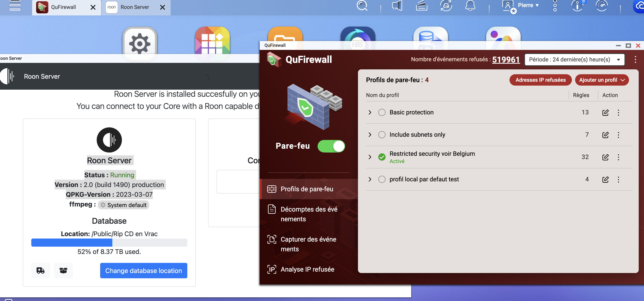Open the info icon with badge
The image size is (644, 301).
(x=578, y=5)
